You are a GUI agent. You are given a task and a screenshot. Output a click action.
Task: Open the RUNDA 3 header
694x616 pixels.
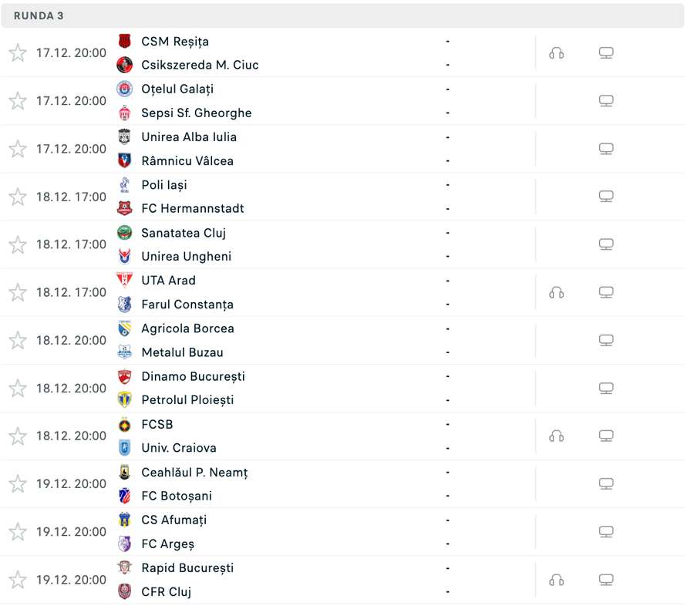pos(342,15)
